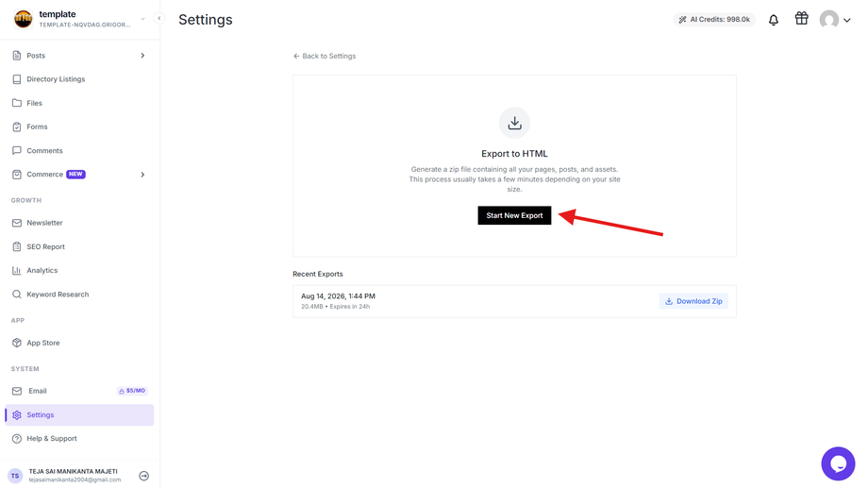
Task: Open the profile avatar dropdown menu
Action: [835, 20]
